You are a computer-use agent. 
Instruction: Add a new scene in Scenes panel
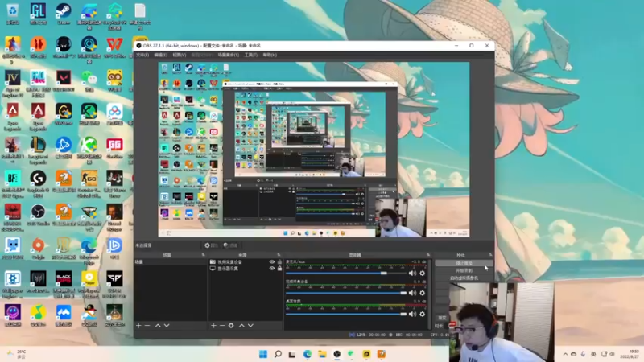138,326
